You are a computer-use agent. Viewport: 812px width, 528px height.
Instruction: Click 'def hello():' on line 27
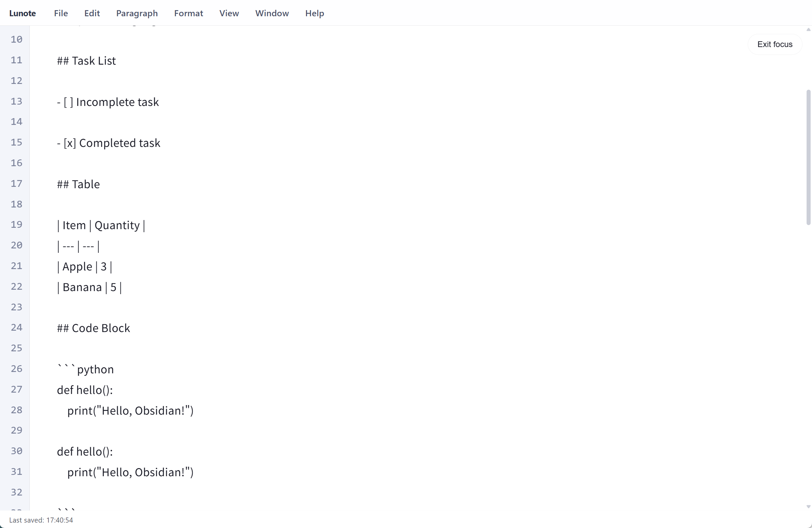(x=85, y=390)
